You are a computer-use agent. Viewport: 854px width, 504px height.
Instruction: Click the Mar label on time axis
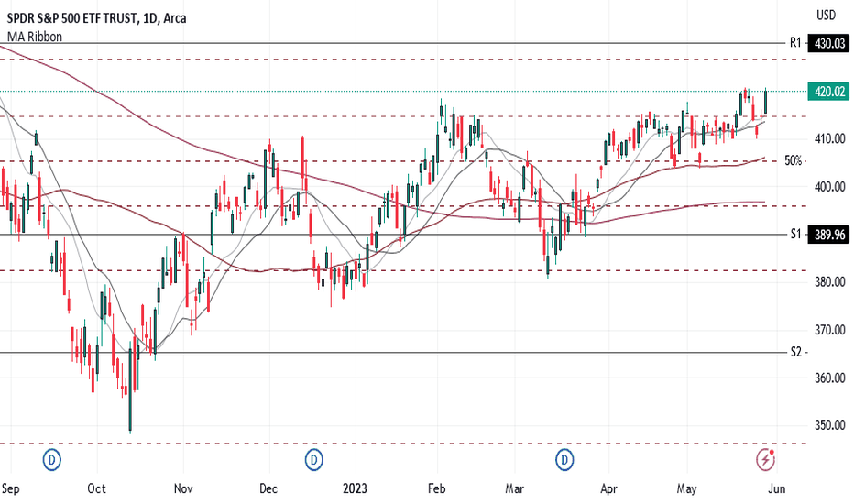click(x=515, y=488)
